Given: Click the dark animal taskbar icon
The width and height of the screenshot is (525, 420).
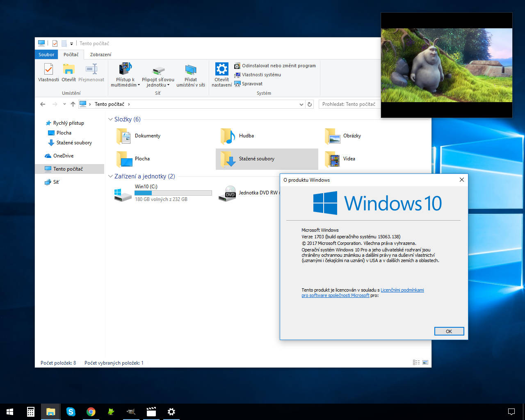Looking at the screenshot, I should pos(131,412).
